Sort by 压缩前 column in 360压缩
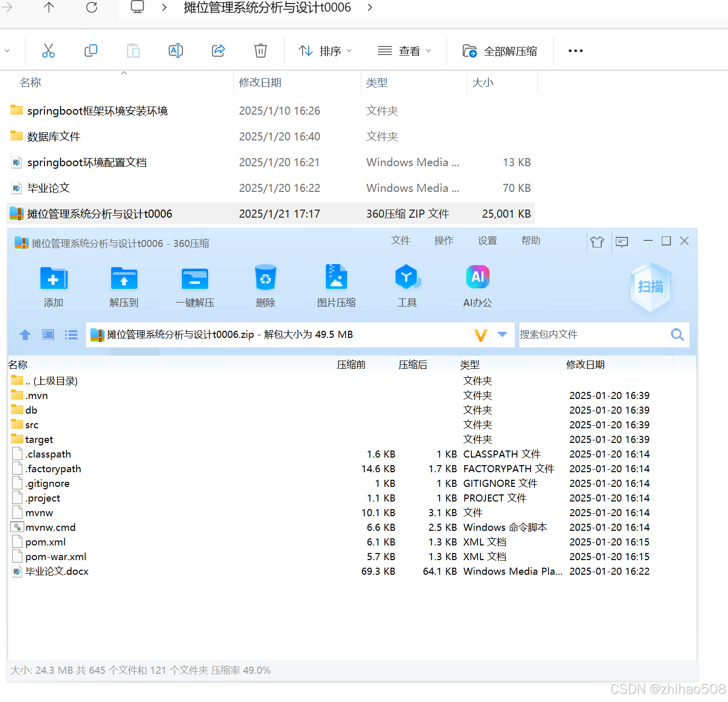The image size is (728, 702). pyautogui.click(x=351, y=365)
